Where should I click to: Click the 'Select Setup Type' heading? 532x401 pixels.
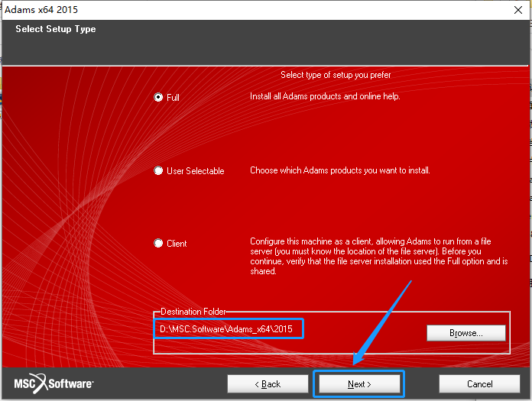(56, 29)
